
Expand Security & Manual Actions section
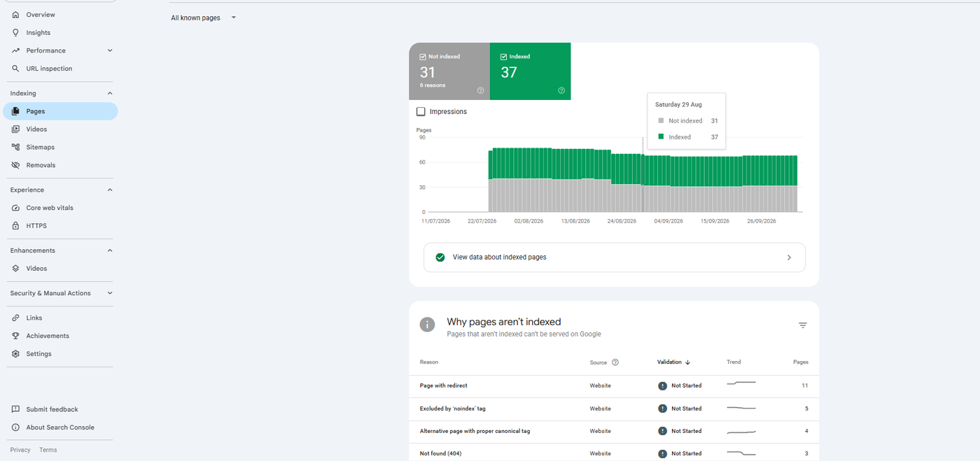[x=110, y=293]
